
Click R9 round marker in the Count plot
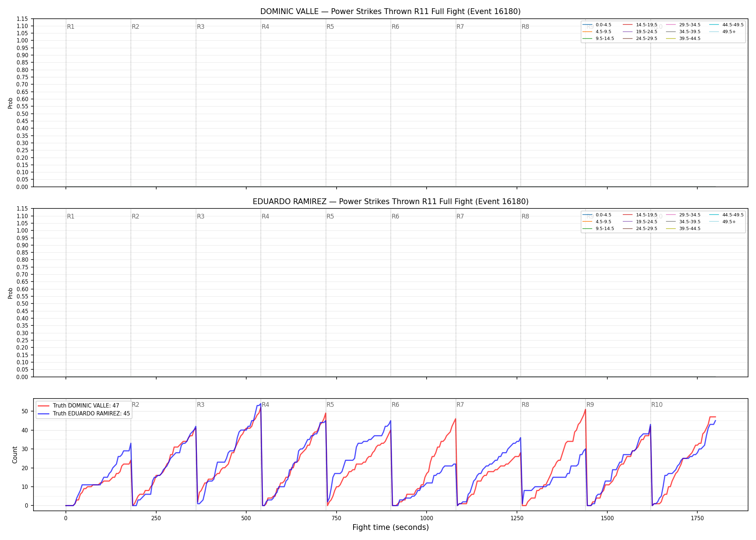point(590,405)
